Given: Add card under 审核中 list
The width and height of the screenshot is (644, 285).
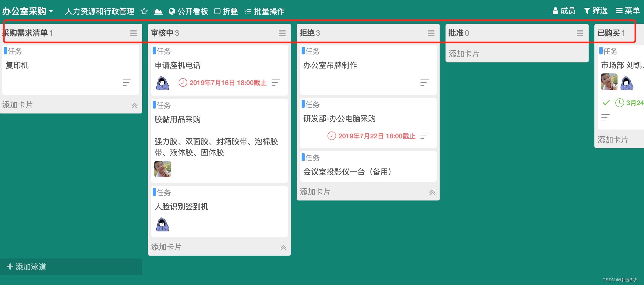Looking at the screenshot, I should [166, 247].
